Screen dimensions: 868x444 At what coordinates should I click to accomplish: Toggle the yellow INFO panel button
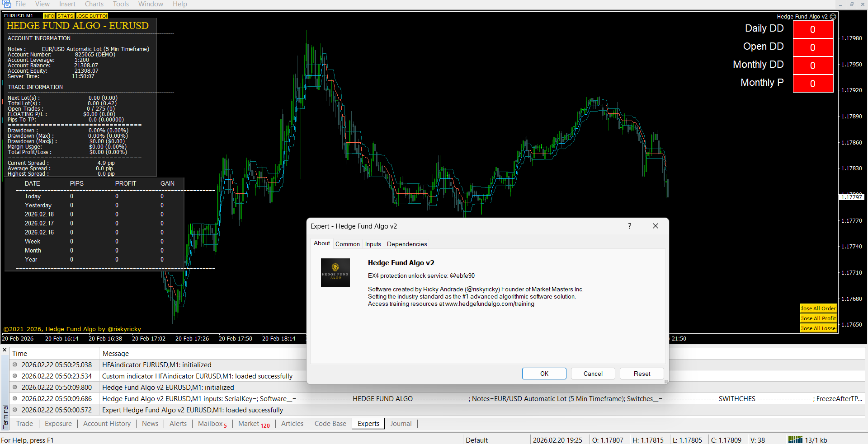point(49,16)
